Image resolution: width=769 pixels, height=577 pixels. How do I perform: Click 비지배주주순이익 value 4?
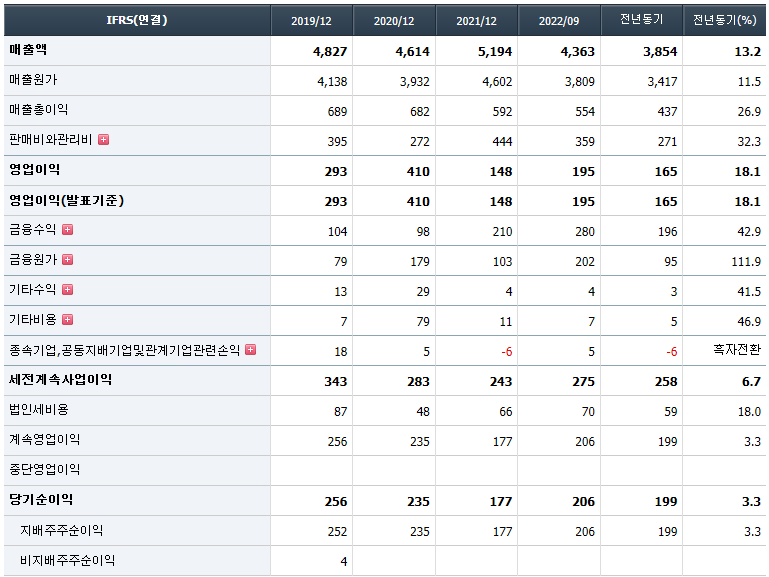pyautogui.click(x=344, y=562)
